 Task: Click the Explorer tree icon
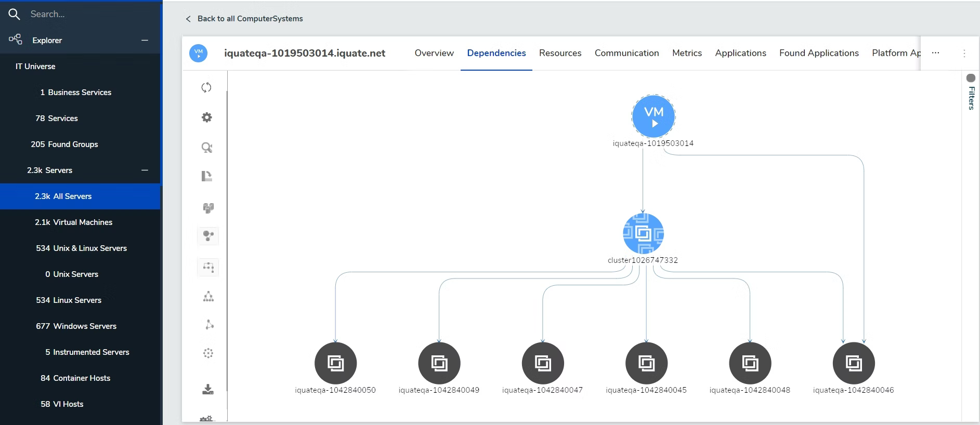(16, 39)
